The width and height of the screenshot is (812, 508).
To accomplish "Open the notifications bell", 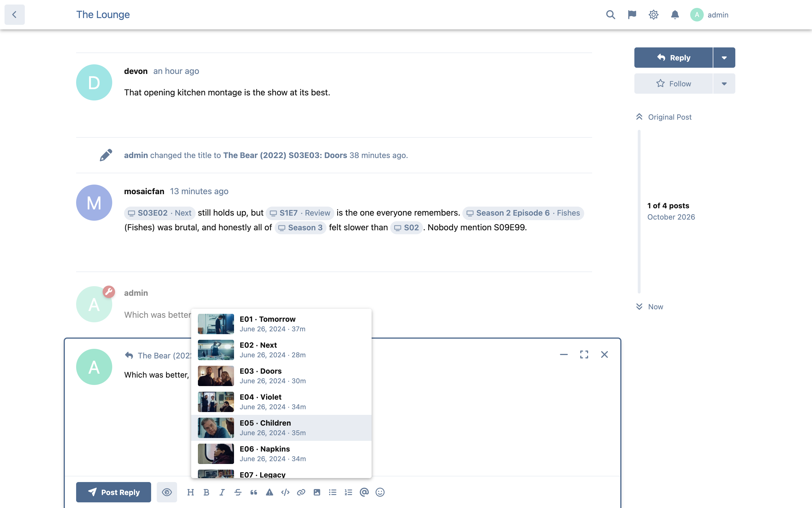I will (675, 15).
